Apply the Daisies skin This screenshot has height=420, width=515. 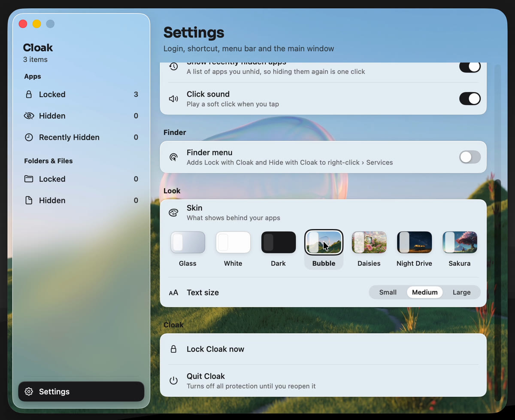tap(369, 242)
